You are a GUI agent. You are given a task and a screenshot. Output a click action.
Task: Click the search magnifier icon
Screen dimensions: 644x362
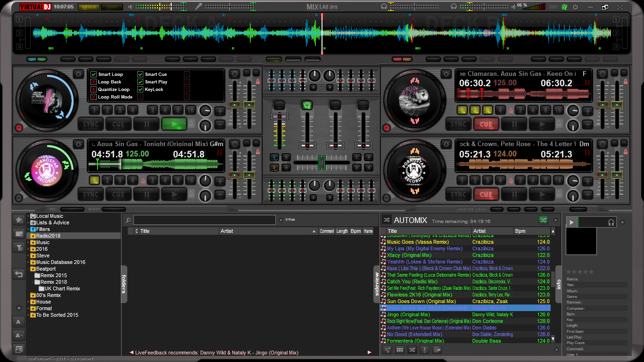128,220
